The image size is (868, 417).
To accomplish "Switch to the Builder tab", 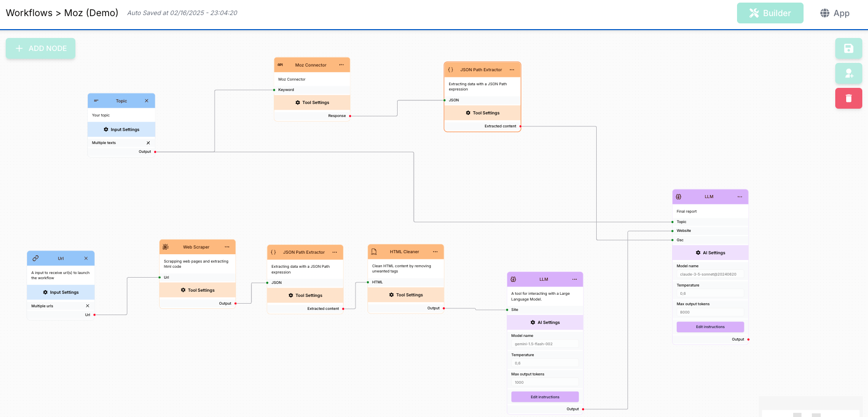I will pyautogui.click(x=770, y=13).
